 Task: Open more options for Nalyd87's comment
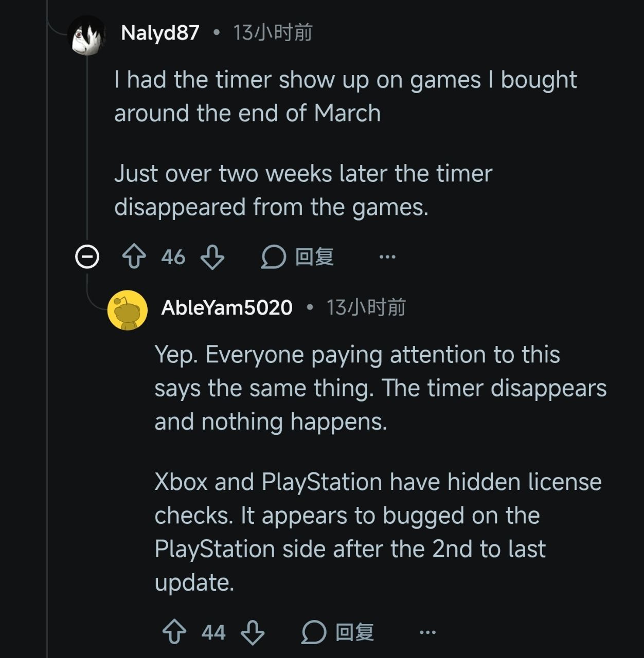click(387, 257)
